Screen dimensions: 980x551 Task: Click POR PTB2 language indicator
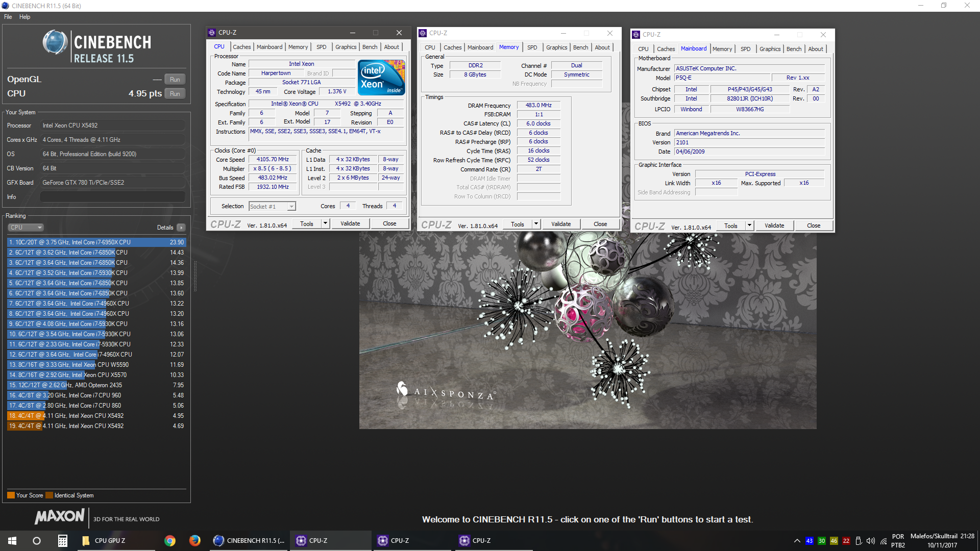[898, 541]
